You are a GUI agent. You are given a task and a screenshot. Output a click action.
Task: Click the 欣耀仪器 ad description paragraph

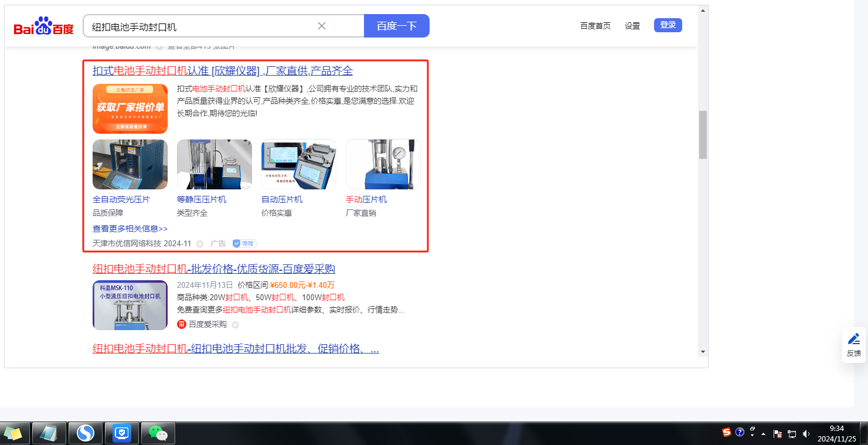point(298,101)
